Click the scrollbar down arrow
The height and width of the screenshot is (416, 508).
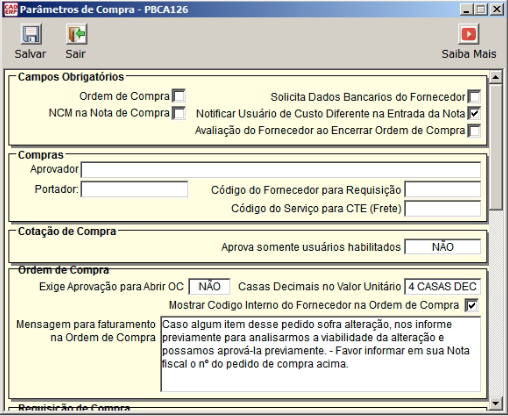[x=496, y=404]
